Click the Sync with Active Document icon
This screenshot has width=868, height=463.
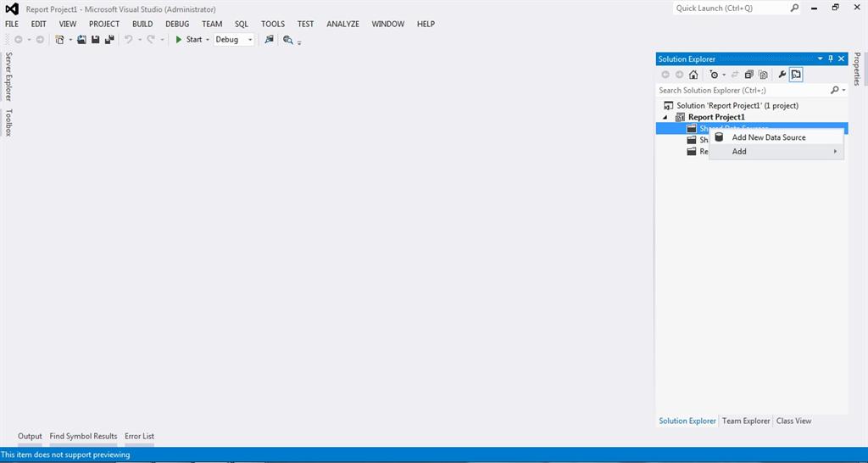click(735, 75)
